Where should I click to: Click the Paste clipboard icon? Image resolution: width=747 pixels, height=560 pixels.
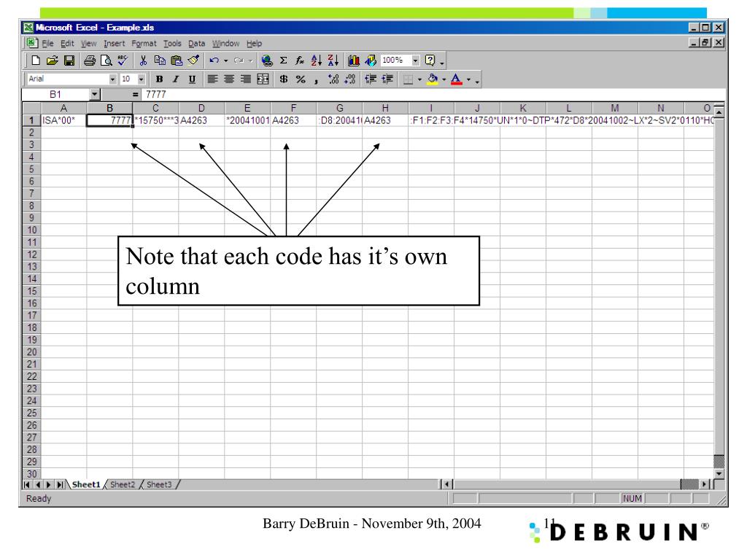[177, 61]
